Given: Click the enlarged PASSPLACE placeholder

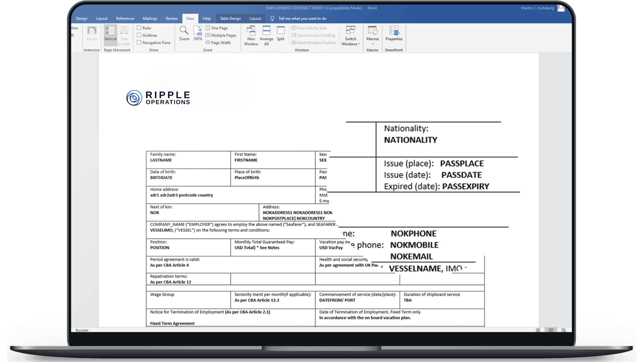Looking at the screenshot, I should (x=462, y=164).
